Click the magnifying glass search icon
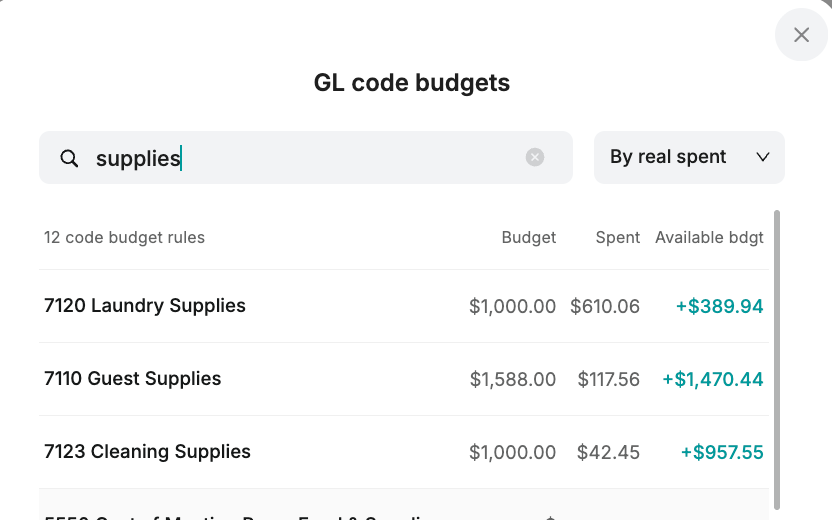 coord(69,158)
